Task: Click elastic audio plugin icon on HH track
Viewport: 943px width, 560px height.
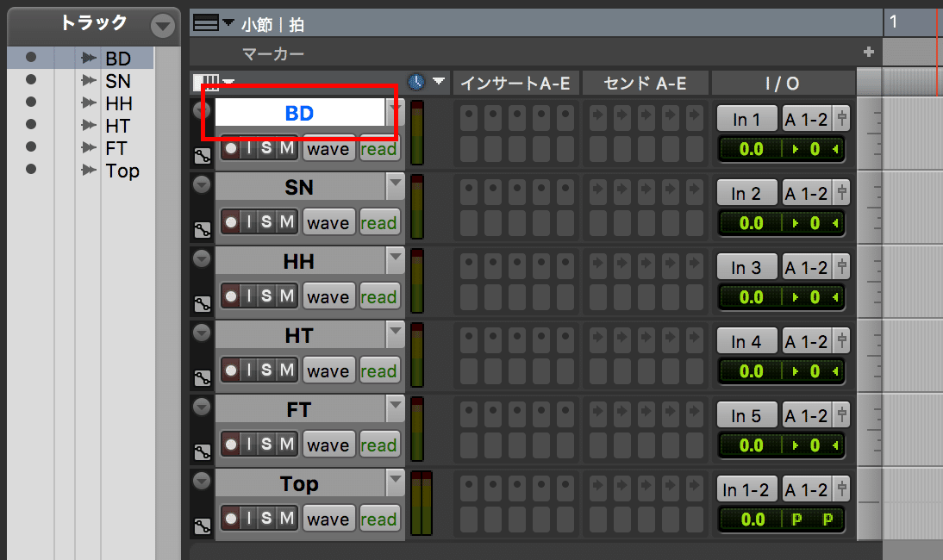Action: (x=202, y=305)
